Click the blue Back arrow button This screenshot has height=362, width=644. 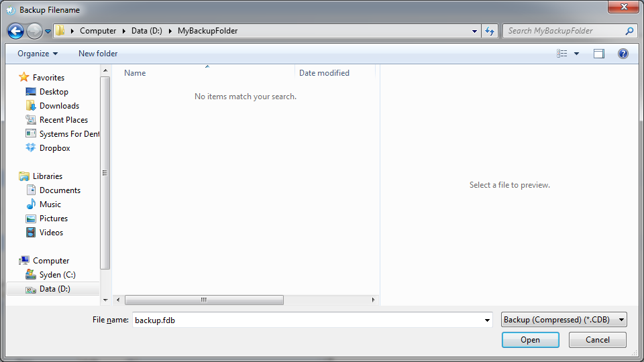pyautogui.click(x=16, y=31)
